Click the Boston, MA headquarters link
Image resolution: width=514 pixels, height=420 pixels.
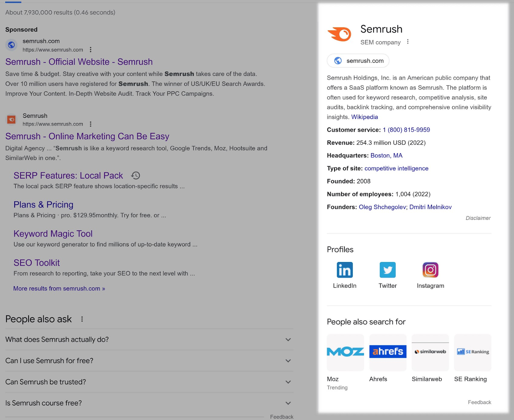tap(386, 155)
